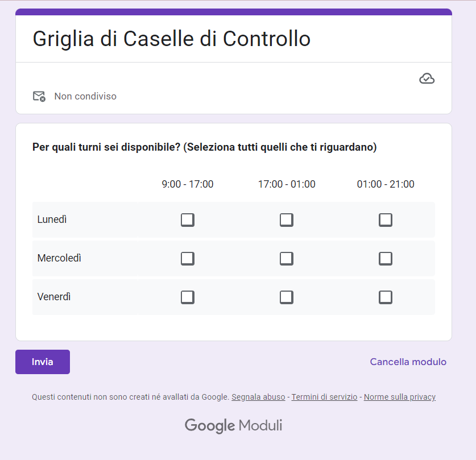Open the Termini di servizio link
Image resolution: width=476 pixels, height=460 pixels.
(x=324, y=397)
